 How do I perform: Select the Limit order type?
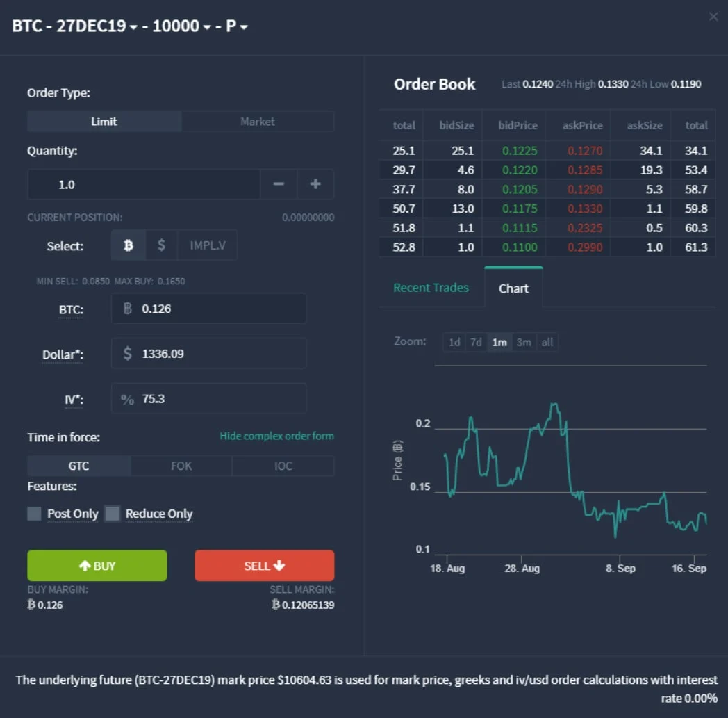click(x=104, y=122)
